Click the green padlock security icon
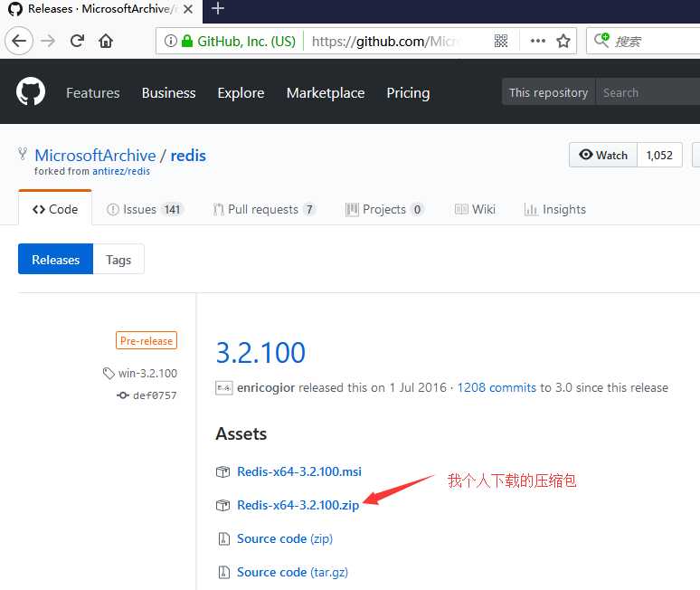 [187, 41]
